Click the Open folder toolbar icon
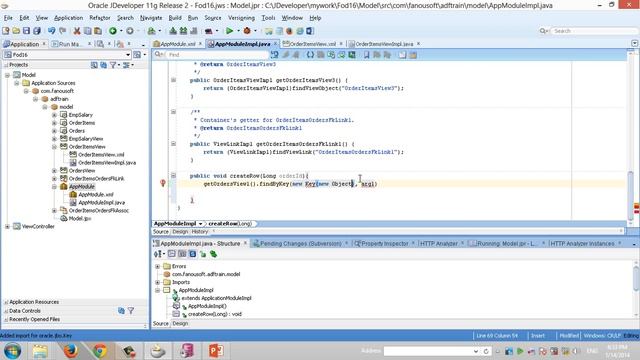Screen dimensions: 640x360 pos(16,31)
